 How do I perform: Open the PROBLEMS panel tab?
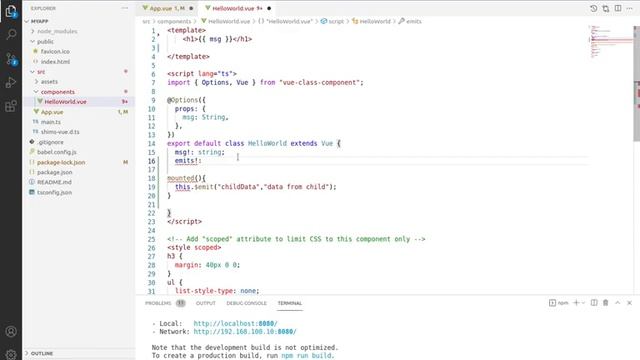coord(158,303)
